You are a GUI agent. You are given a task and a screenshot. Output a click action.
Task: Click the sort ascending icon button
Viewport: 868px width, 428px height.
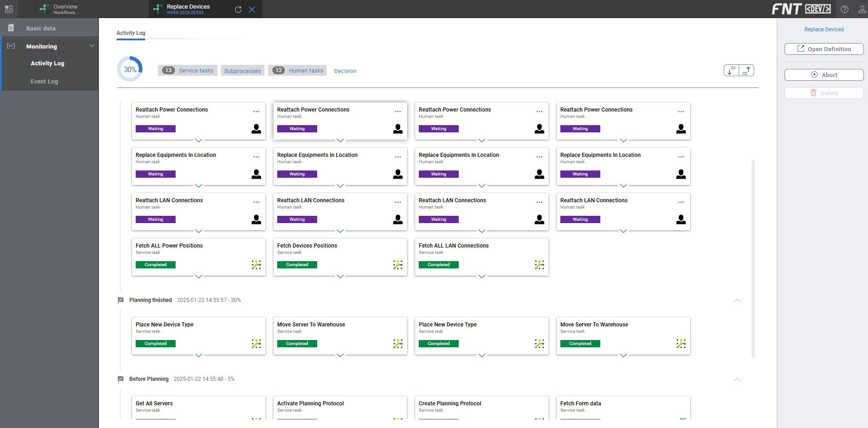[x=746, y=70]
